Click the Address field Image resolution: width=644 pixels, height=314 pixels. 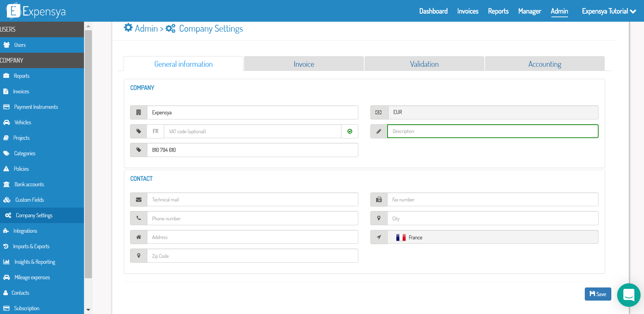[253, 237]
